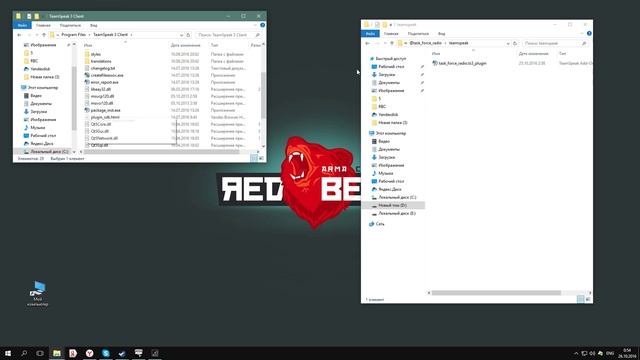Open Help in the teamspeak folder window
The width and height of the screenshot is (640, 360).
[589, 33]
